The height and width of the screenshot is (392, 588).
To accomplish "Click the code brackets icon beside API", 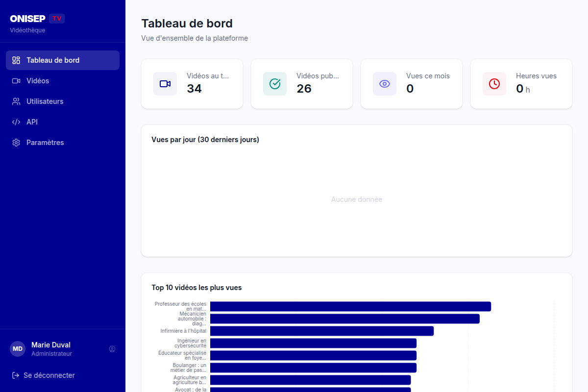I will click(x=16, y=122).
